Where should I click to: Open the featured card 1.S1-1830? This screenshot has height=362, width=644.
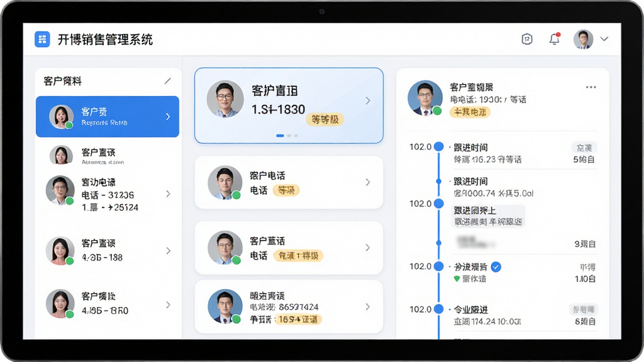(x=289, y=106)
